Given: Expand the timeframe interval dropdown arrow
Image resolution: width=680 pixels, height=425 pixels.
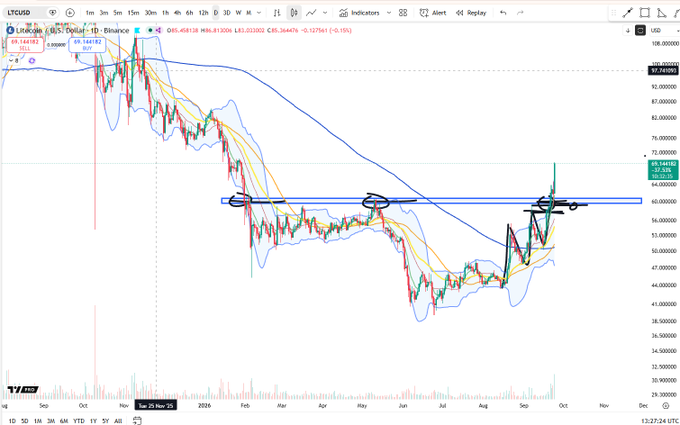Looking at the screenshot, I should 259,13.
